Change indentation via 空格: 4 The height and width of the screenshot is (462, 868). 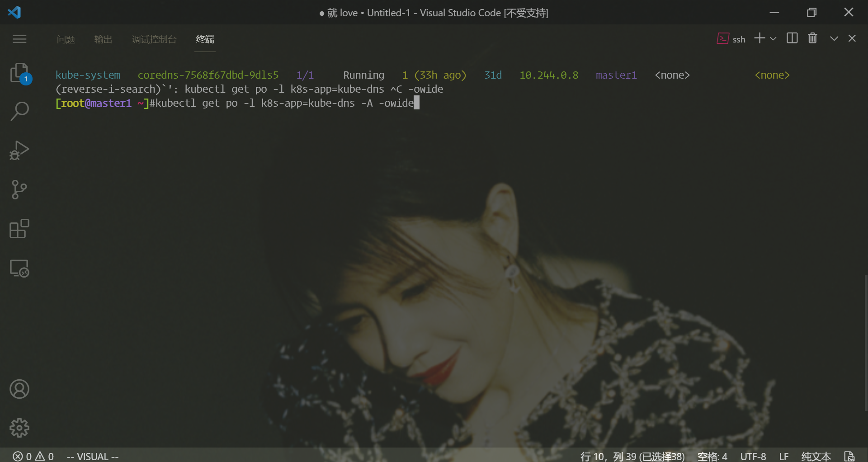coord(712,457)
